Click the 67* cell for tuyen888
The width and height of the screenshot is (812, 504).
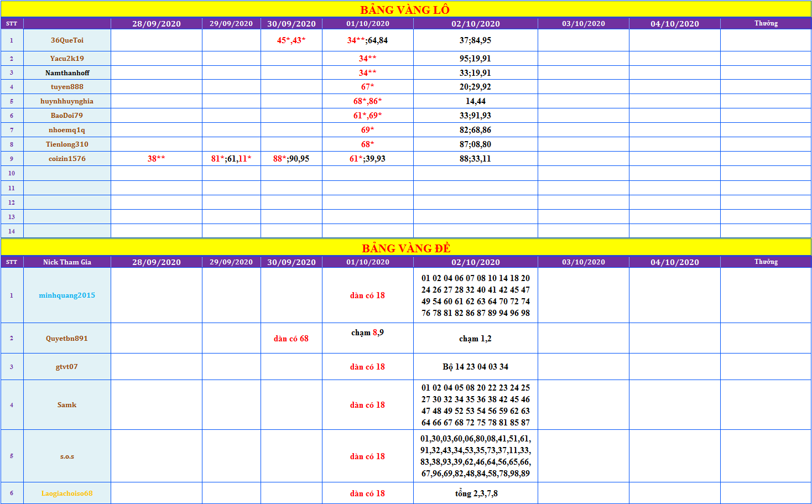pyautogui.click(x=368, y=86)
